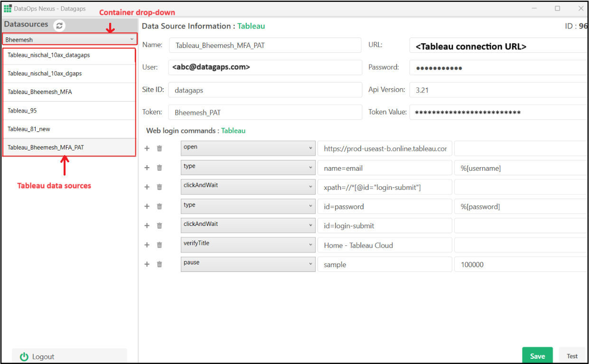589x364 pixels.
Task: Select Tableau_Bheemesh_MFA data source
Action: coord(69,92)
